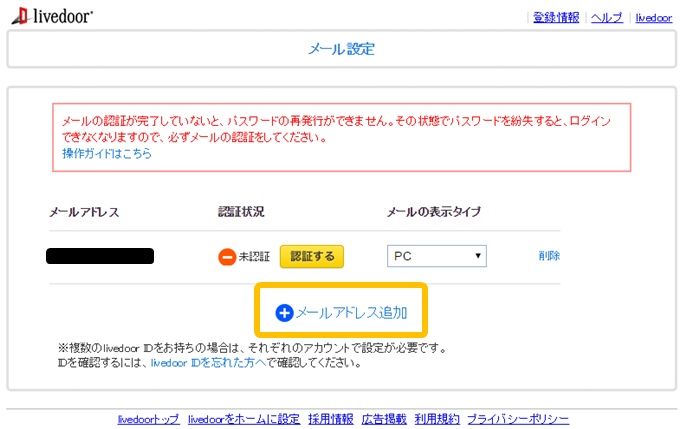
Task: Click the red unverified status icon
Action: tap(227, 257)
